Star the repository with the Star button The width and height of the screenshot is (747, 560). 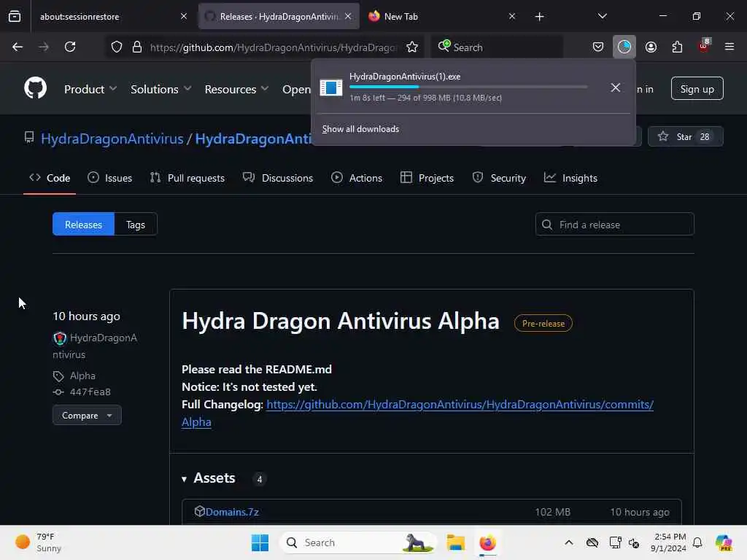pyautogui.click(x=685, y=137)
